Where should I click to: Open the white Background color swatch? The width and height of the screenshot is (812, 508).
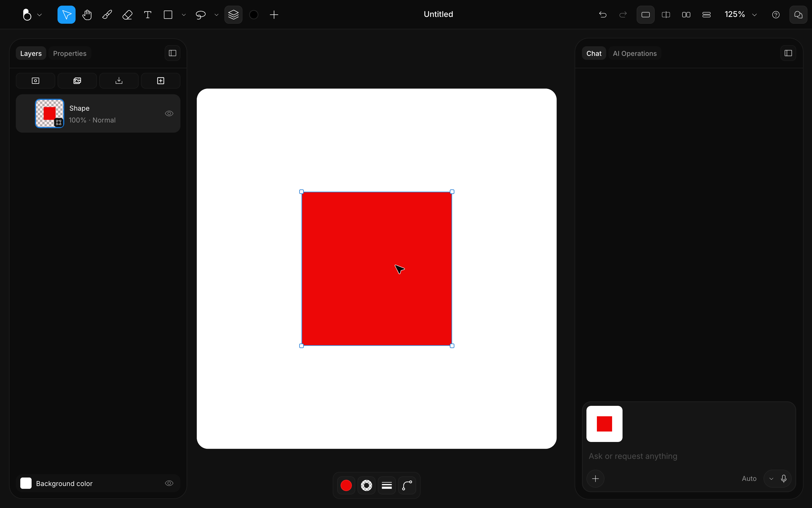click(26, 483)
